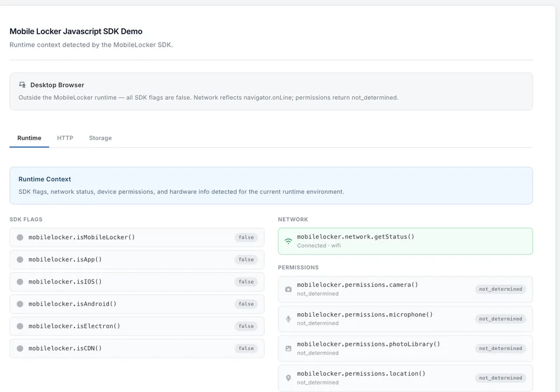Click the mobilelocker.permissions.camera() text

(358, 285)
